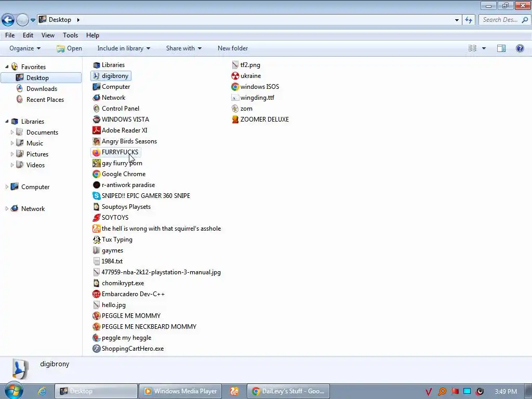Screen dimensions: 532x399
Task: Select the gaymes folder
Action: [x=108, y=250]
